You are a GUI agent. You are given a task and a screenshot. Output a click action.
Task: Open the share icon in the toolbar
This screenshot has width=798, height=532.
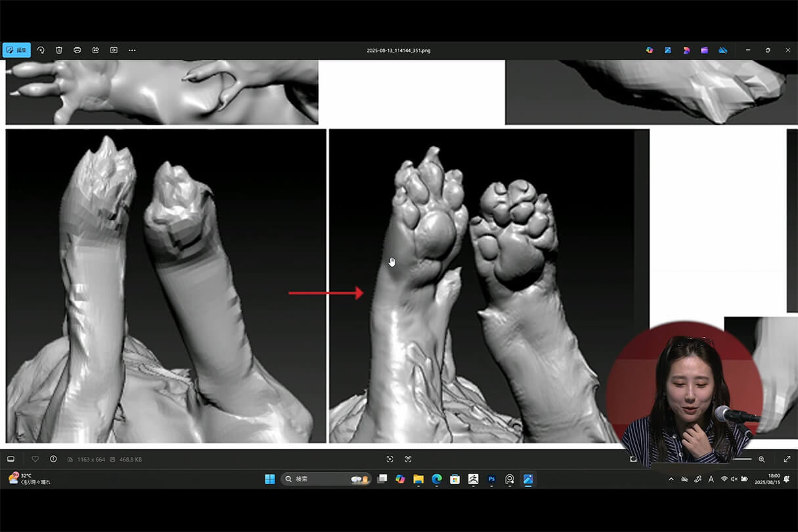tap(95, 50)
